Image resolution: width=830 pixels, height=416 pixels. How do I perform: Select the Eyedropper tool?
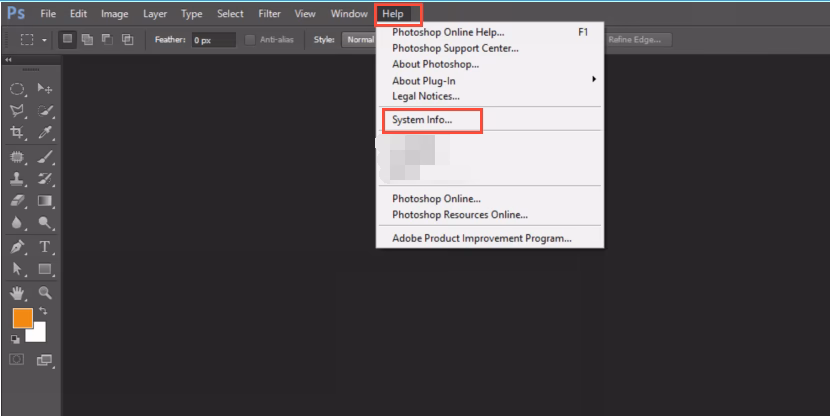pos(44,132)
